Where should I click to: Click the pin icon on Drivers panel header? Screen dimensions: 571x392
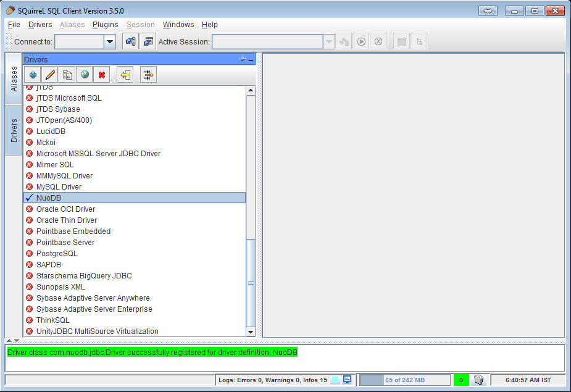pyautogui.click(x=242, y=59)
